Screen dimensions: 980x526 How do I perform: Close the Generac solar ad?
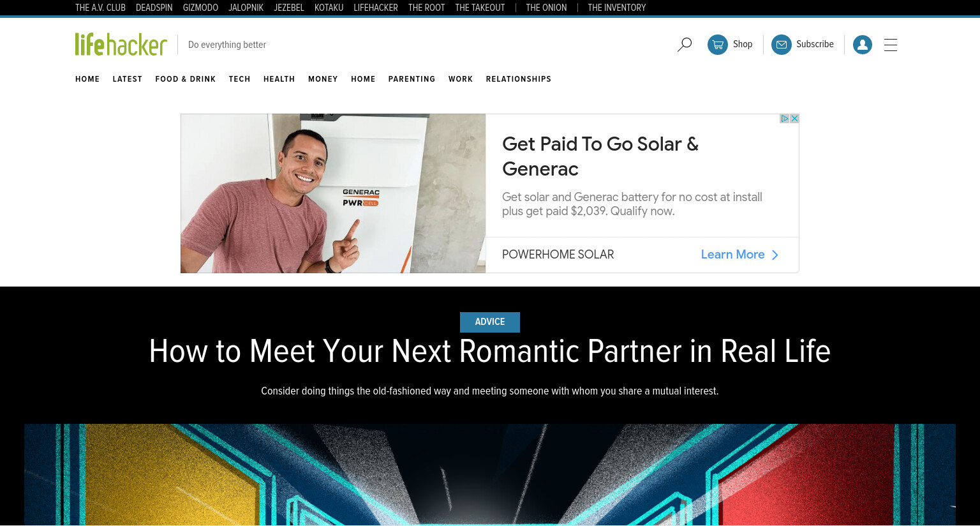click(x=794, y=119)
